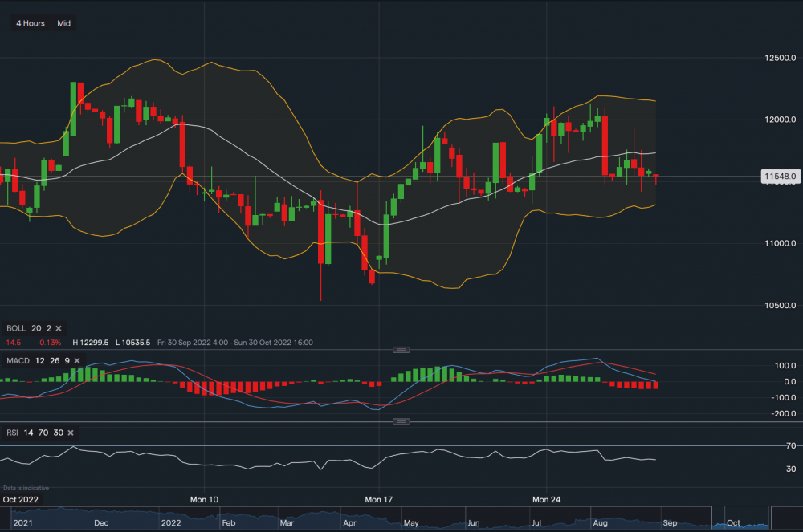This screenshot has width=803, height=532.
Task: Click the right handle of navigator range
Action: pyautogui.click(x=770, y=518)
